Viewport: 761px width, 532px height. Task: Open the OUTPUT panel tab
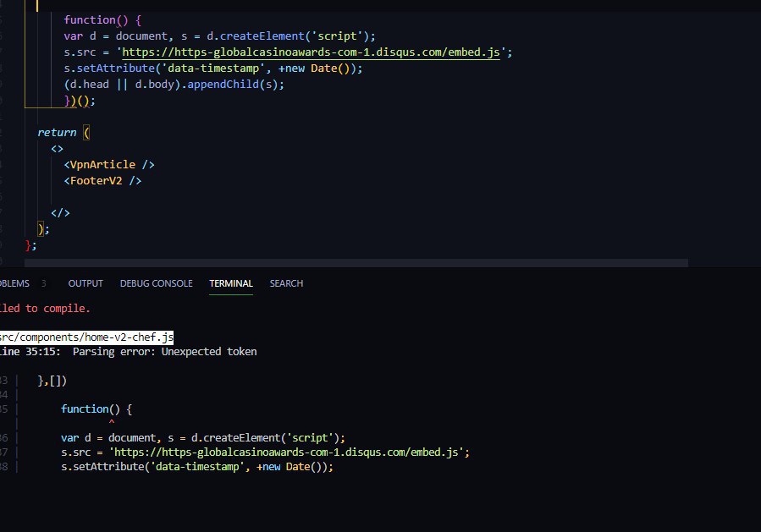pos(85,283)
